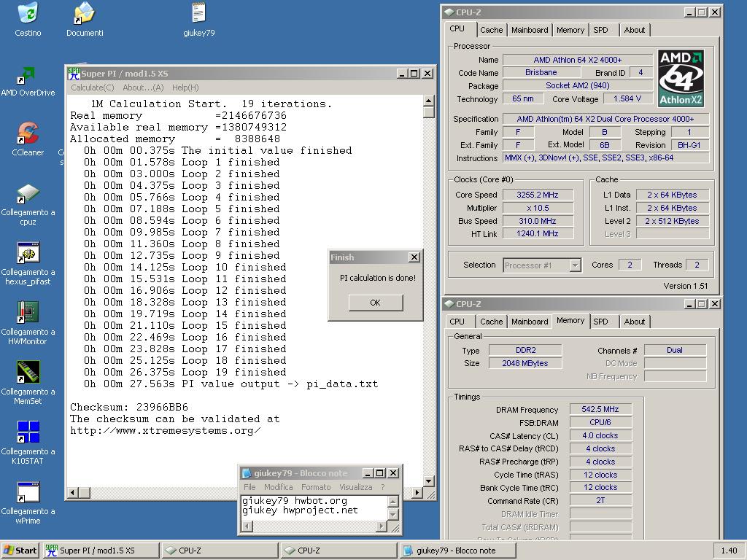Image resolution: width=747 pixels, height=560 pixels.
Task: Click Super PI title bar icon
Action: [x=74, y=74]
